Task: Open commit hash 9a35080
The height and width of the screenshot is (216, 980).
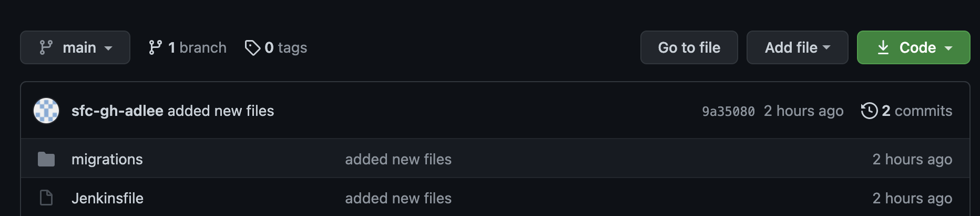Action: click(728, 111)
